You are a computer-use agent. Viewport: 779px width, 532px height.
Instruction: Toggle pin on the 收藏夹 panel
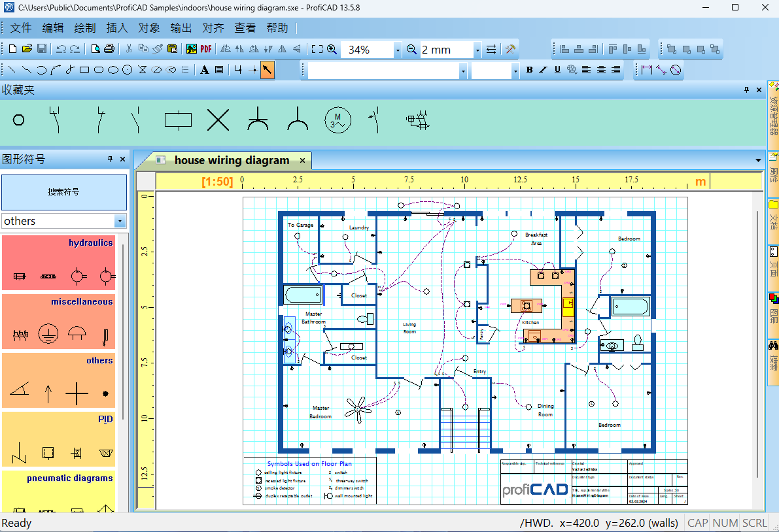[746, 90]
